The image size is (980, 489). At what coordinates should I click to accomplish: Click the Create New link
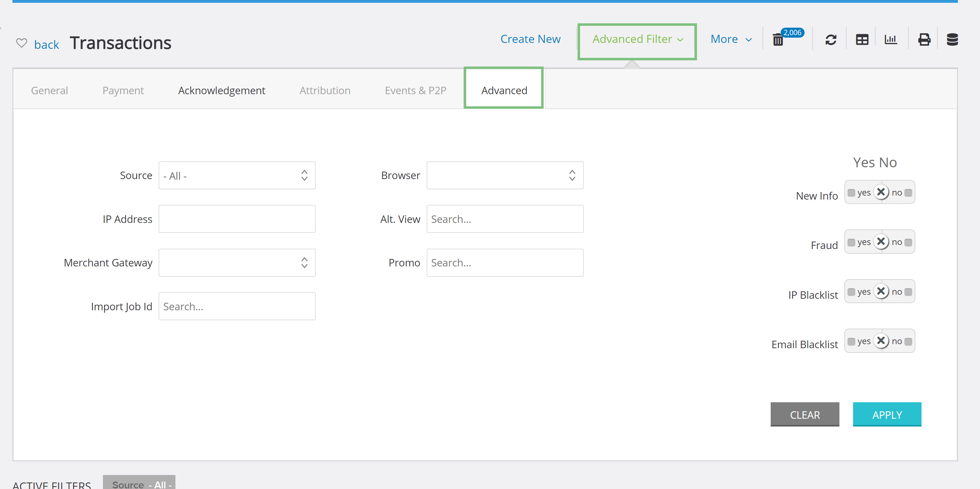pyautogui.click(x=530, y=39)
